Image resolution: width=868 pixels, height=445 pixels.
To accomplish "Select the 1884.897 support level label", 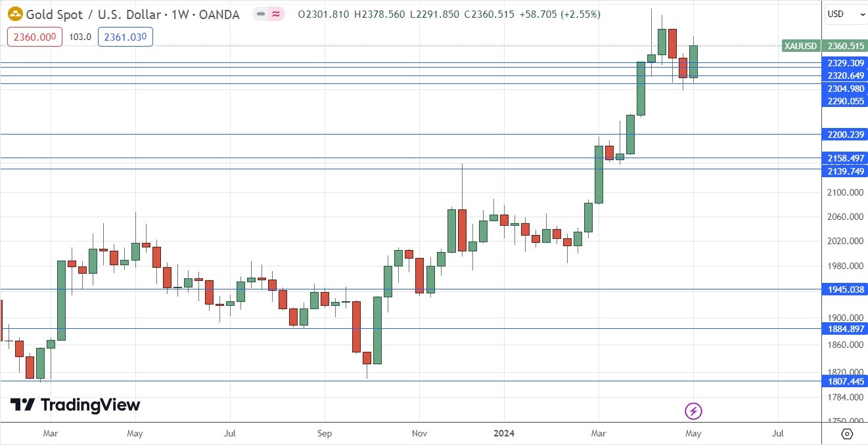I will tap(845, 329).
